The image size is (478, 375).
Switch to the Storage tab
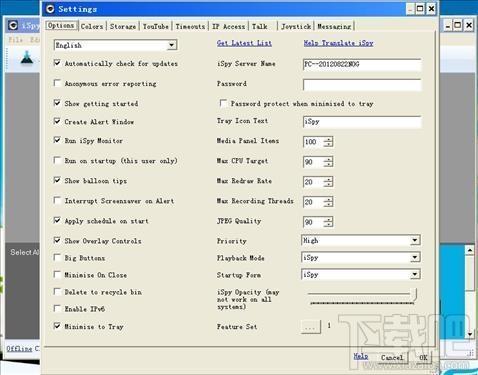coord(123,26)
